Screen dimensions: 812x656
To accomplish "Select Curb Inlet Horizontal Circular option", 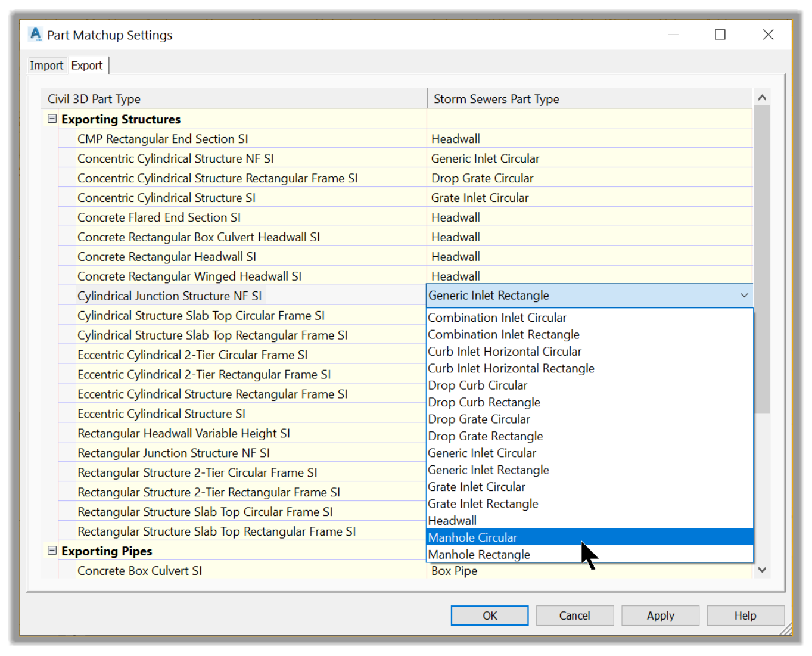I will [x=590, y=352].
